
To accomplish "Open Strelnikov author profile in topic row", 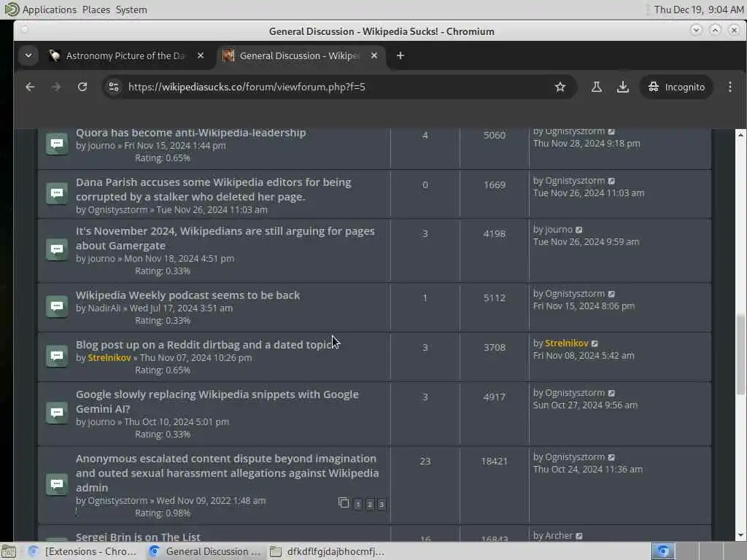I will click(x=109, y=357).
